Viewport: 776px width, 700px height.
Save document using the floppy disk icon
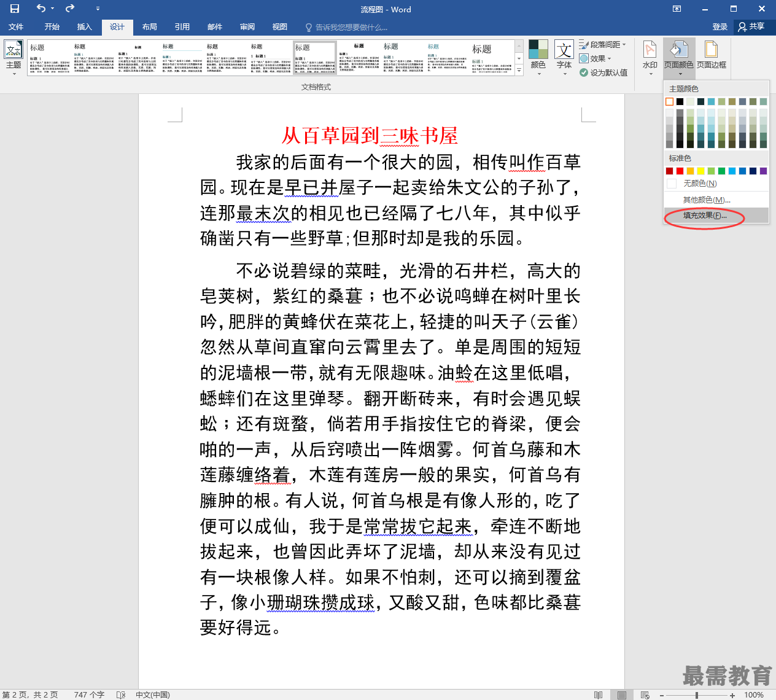click(x=15, y=9)
